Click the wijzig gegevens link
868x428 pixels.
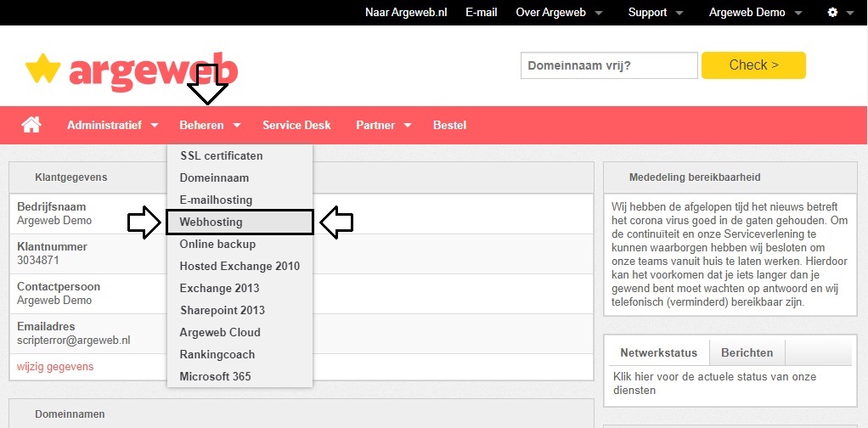click(x=55, y=367)
